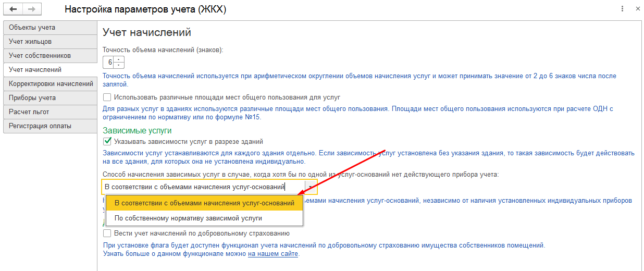Enable different common area sizes checkbox
This screenshot has height=271, width=644.
tap(107, 97)
